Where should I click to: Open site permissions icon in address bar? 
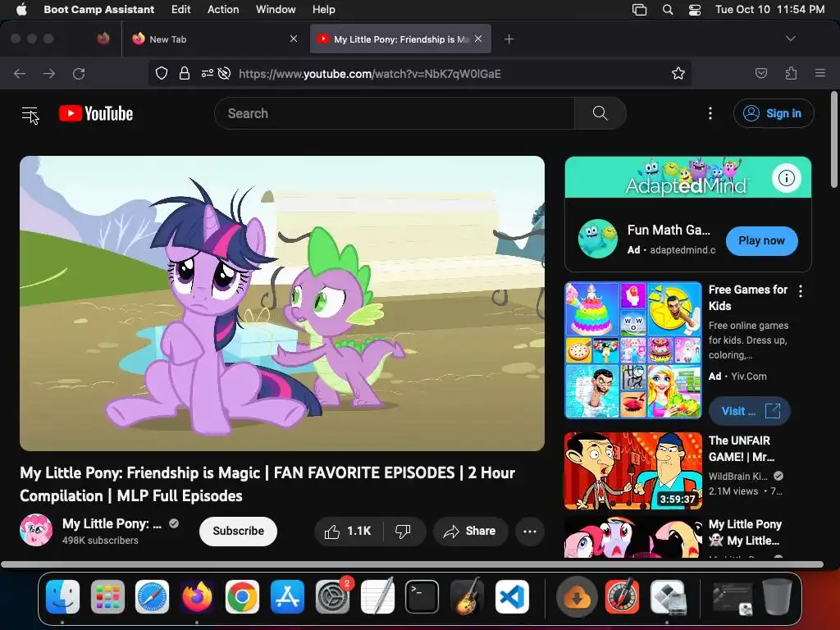pyautogui.click(x=208, y=73)
